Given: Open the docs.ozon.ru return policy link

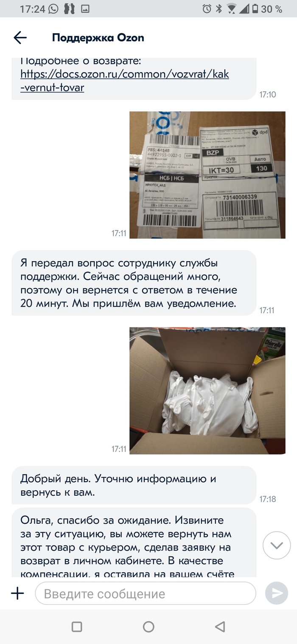Looking at the screenshot, I should [x=125, y=81].
